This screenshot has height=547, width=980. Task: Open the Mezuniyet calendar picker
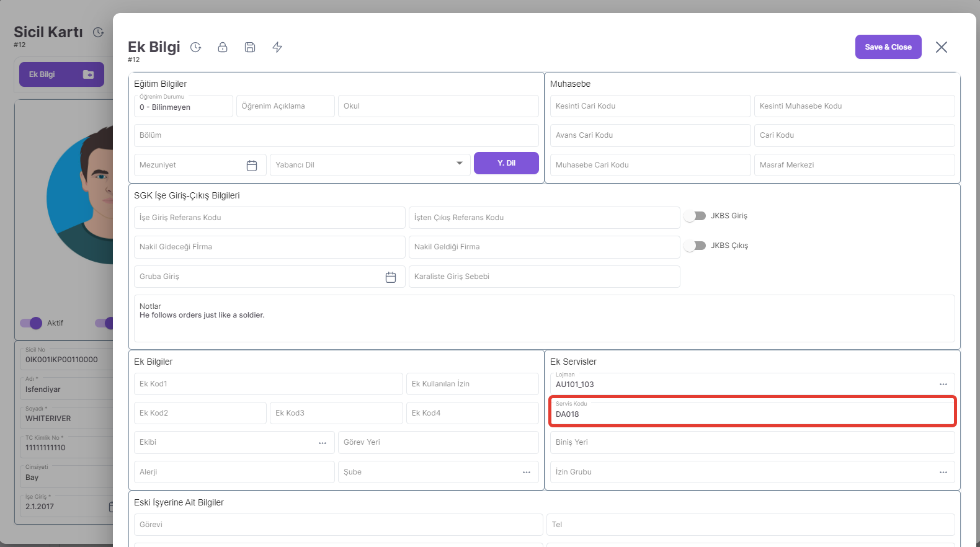pos(252,166)
